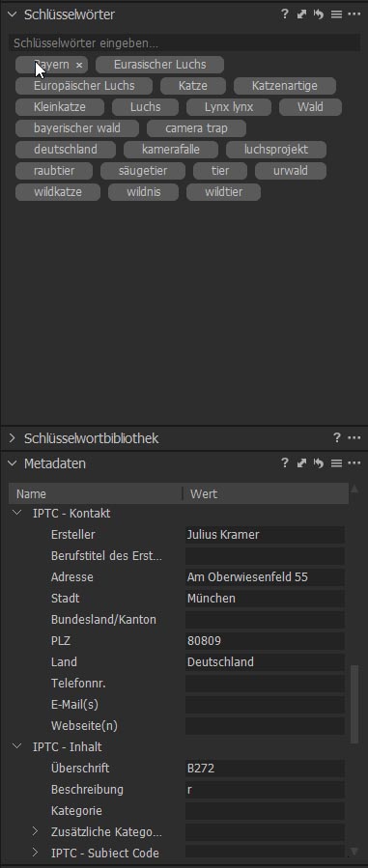Edit the Stadt field München
Image resolution: width=368 pixels, height=868 pixels.
(x=265, y=599)
